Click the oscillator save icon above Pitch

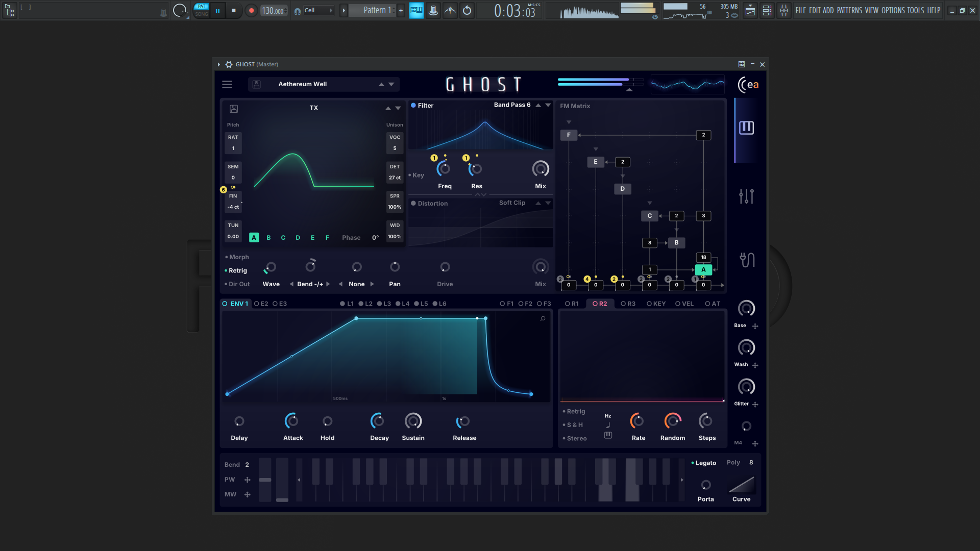(234, 109)
